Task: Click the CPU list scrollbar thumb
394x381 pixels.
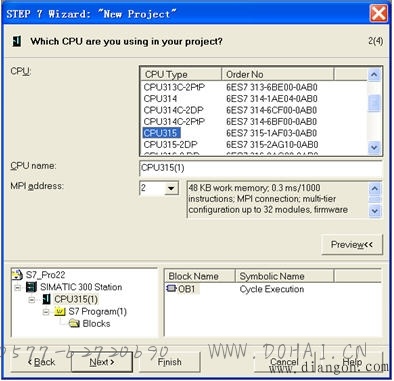Action: (374, 103)
